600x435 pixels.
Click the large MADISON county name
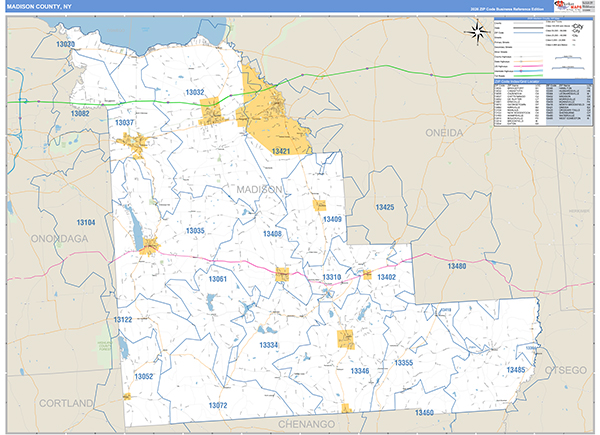point(261,189)
